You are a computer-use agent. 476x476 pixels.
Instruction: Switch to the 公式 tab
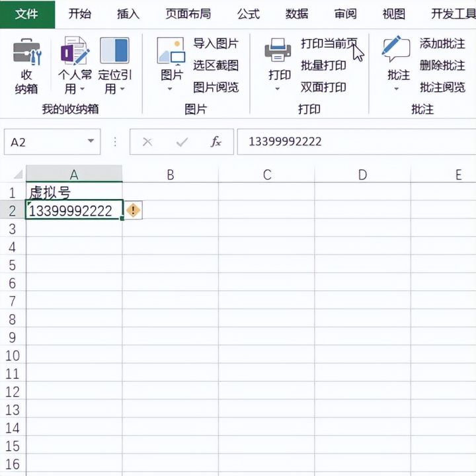tap(249, 14)
